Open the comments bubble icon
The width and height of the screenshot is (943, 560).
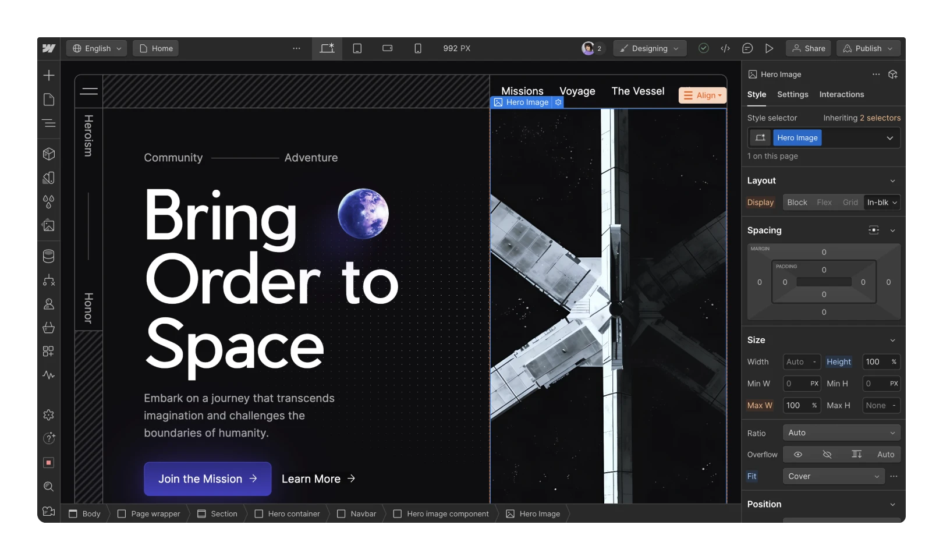point(747,48)
